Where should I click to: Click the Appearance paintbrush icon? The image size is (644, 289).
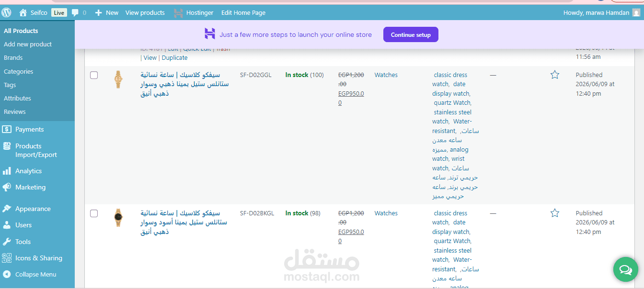click(7, 209)
